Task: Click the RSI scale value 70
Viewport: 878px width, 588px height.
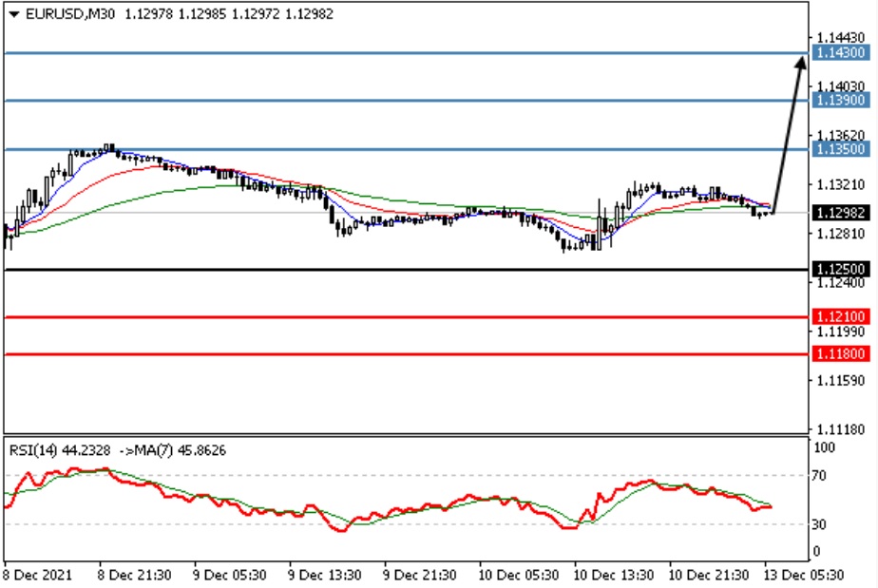Action: point(819,476)
